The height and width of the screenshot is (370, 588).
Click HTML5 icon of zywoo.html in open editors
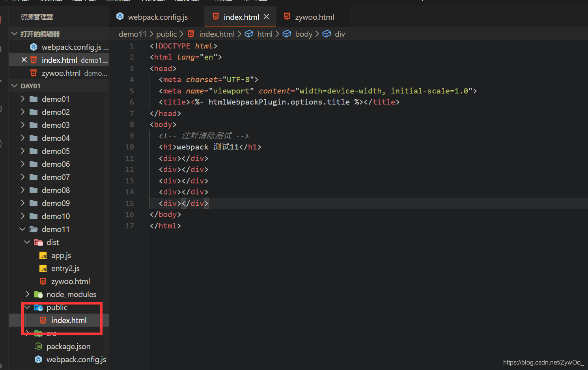tap(34, 73)
